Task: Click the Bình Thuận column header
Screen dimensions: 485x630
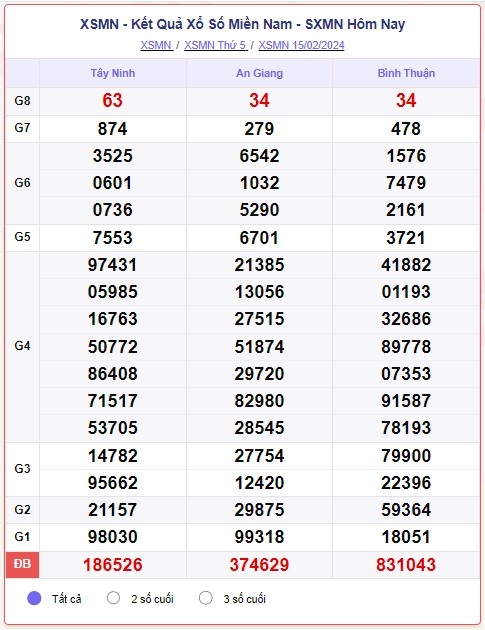Action: 406,73
